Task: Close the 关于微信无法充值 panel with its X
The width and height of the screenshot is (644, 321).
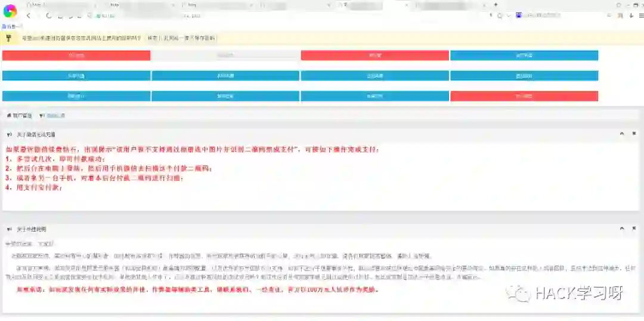Action: (x=634, y=133)
